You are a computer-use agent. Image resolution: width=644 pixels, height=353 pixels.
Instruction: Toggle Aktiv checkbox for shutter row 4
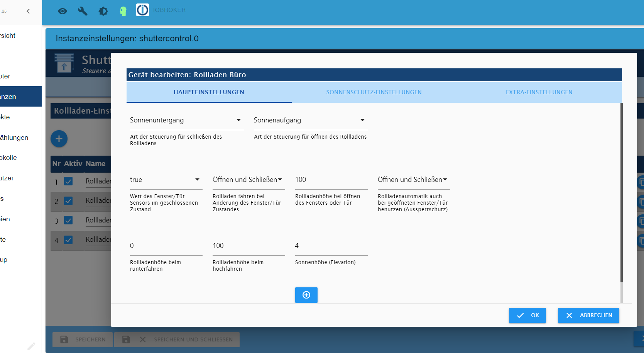point(68,240)
